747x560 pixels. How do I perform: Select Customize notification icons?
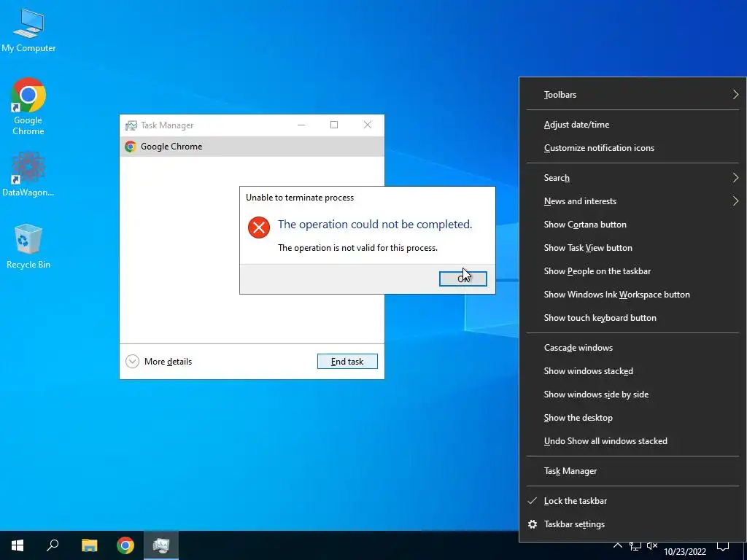point(632,148)
